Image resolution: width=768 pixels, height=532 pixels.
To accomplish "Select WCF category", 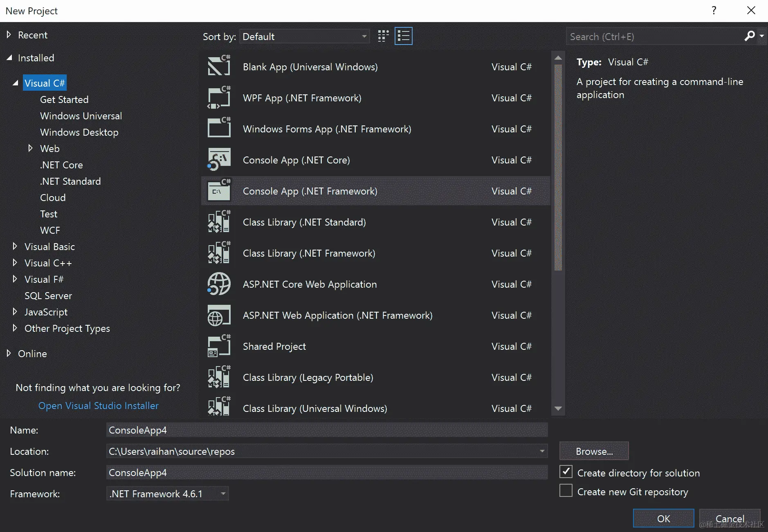I will pyautogui.click(x=50, y=230).
